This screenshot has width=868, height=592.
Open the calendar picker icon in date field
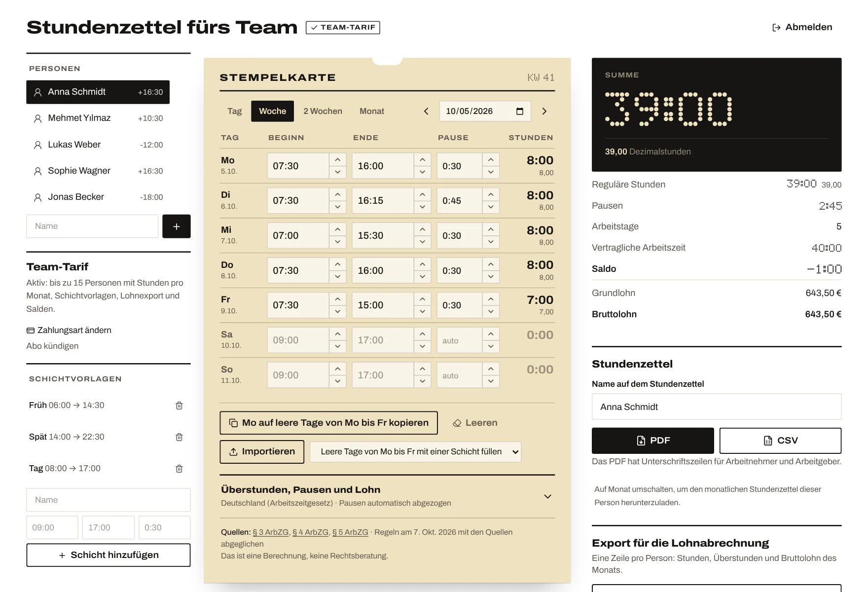[520, 111]
